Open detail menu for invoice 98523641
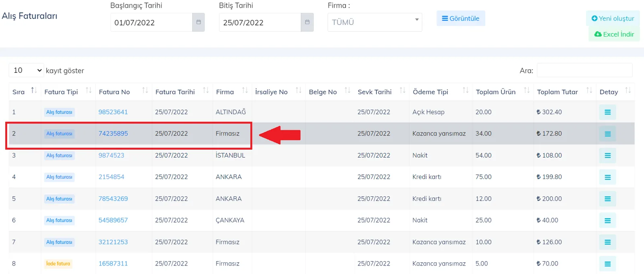Viewport: 644px width, 274px height. click(607, 112)
